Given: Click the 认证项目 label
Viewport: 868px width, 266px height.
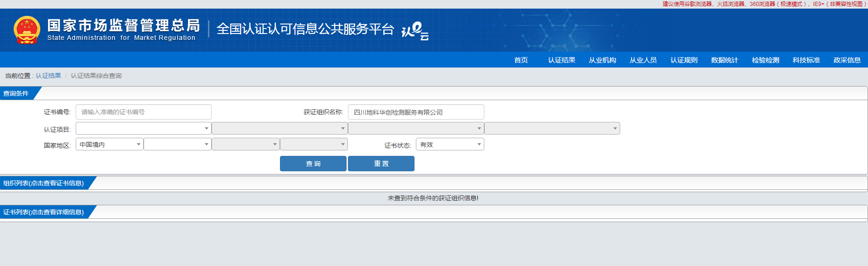Looking at the screenshot, I should (58, 130).
